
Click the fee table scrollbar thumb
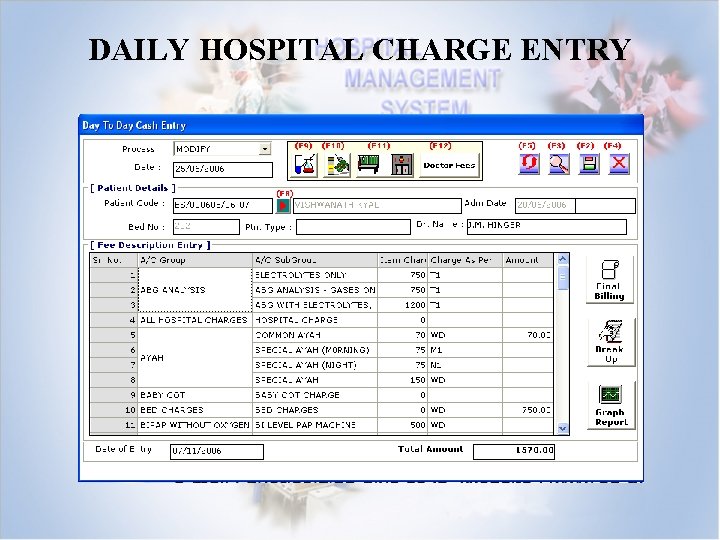pyautogui.click(x=562, y=278)
